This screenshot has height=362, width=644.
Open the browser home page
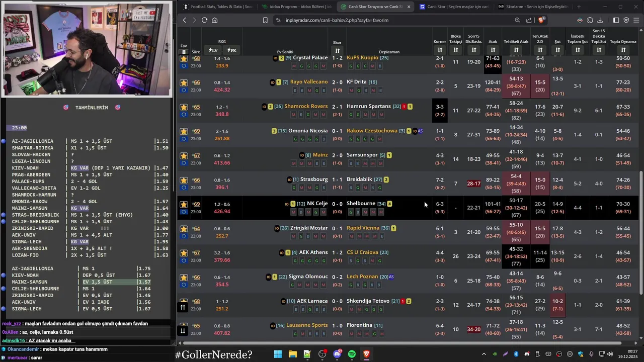214,20
